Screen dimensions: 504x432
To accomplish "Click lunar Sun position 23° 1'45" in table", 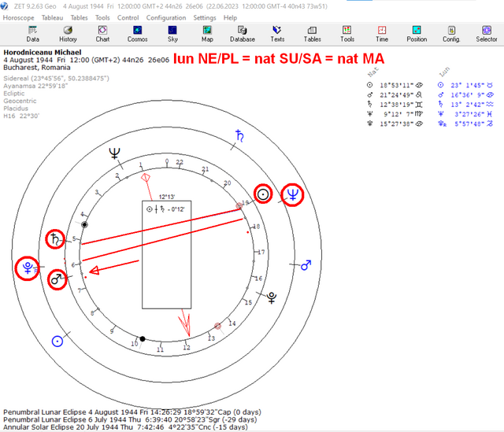I will click(x=467, y=85).
